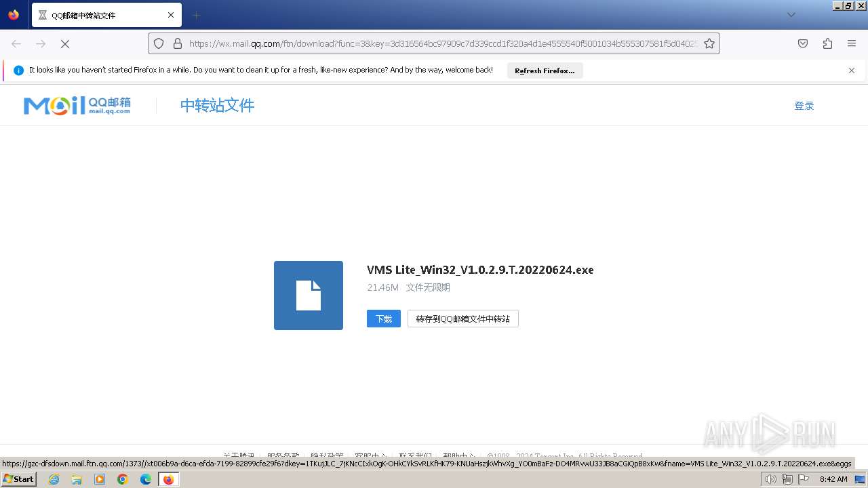The image size is (868, 488).
Task: Click the Firefox logo in title bar
Action: [14, 15]
